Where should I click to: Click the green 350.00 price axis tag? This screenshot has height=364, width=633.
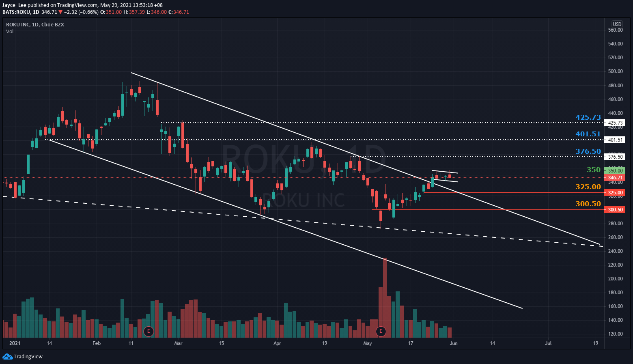615,171
